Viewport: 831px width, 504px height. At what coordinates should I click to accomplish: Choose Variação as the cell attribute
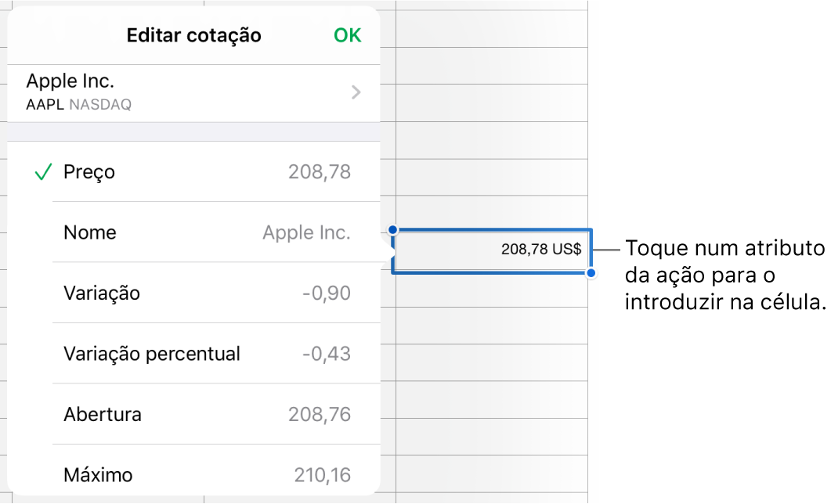tap(102, 293)
